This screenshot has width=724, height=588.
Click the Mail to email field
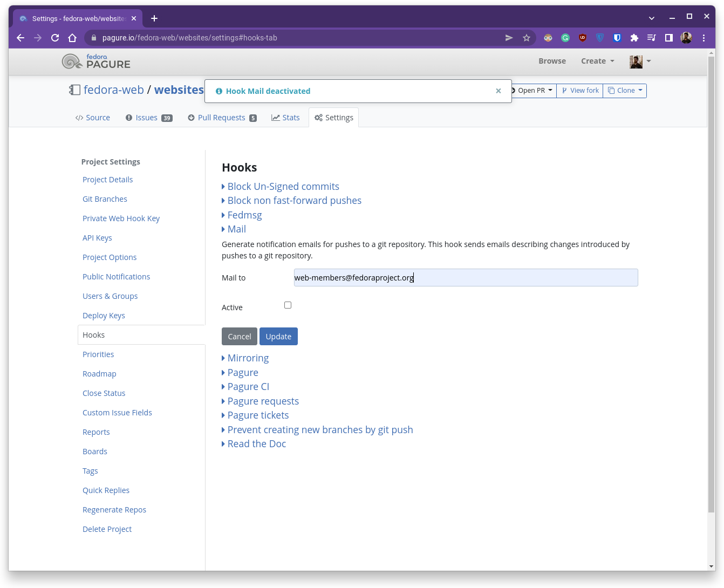click(x=466, y=278)
